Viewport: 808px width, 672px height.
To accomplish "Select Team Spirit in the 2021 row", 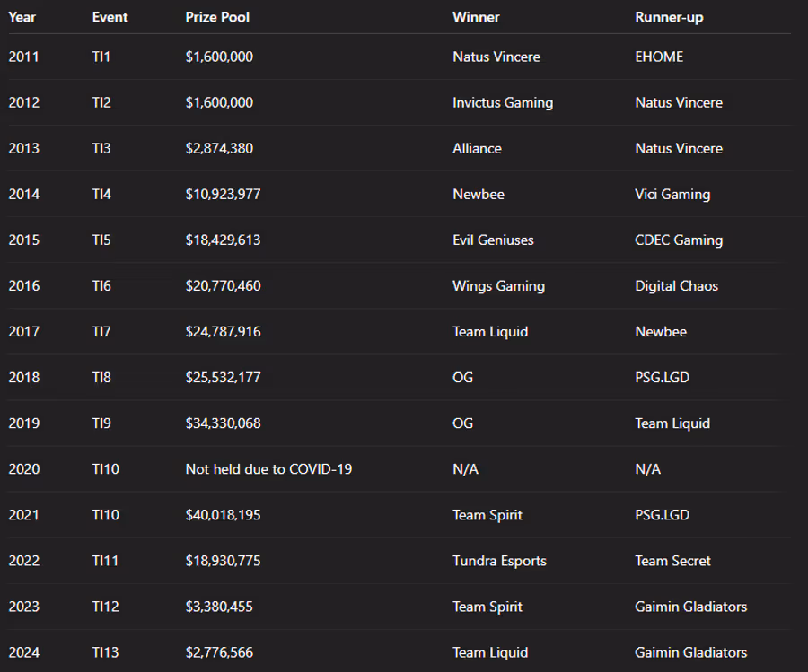I will pyautogui.click(x=487, y=514).
